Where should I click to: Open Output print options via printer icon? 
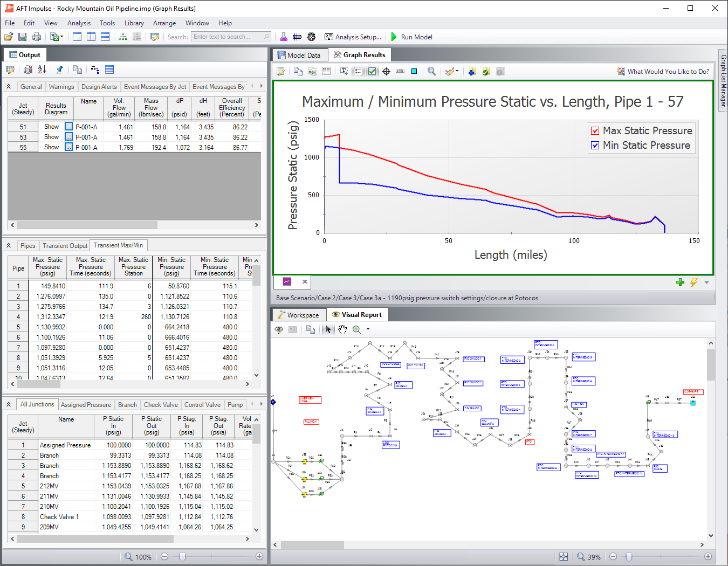point(28,70)
